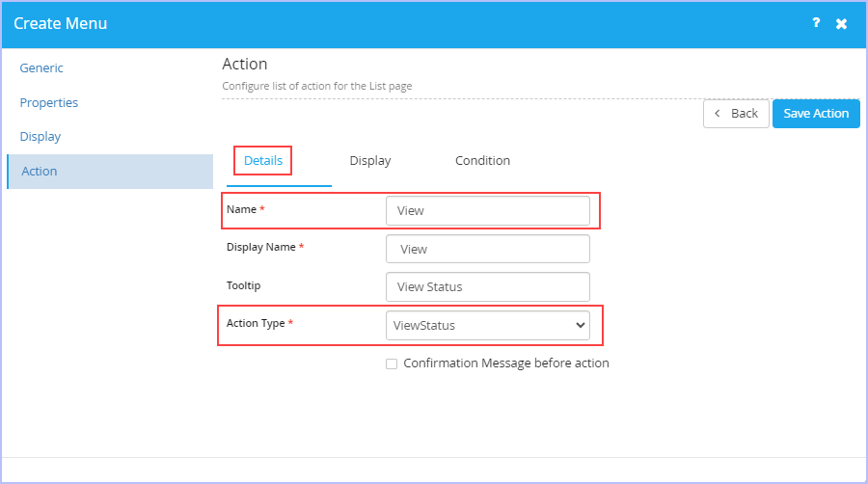Click the Action Type dropdown arrow
The image size is (868, 484).
(581, 325)
